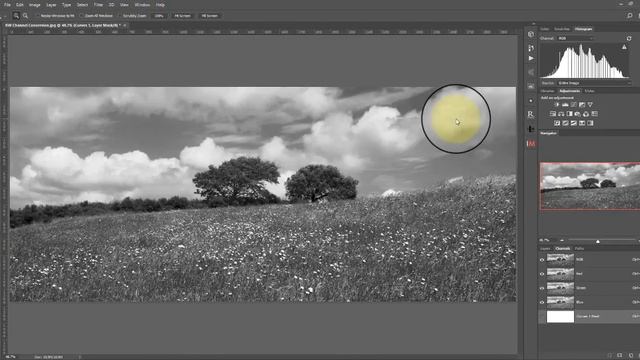Add a Color Balance adjustment
This screenshot has width=640, height=360.
tap(561, 114)
